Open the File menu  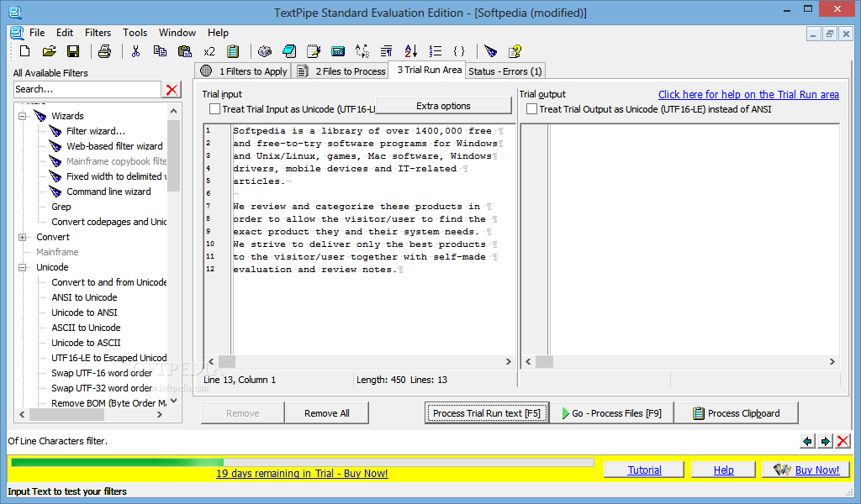point(37,33)
